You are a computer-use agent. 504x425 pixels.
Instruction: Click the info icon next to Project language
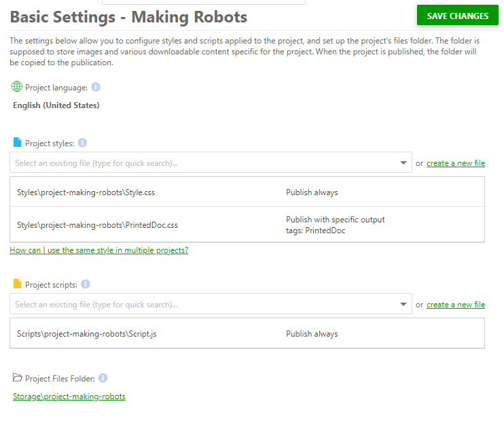[x=96, y=87]
